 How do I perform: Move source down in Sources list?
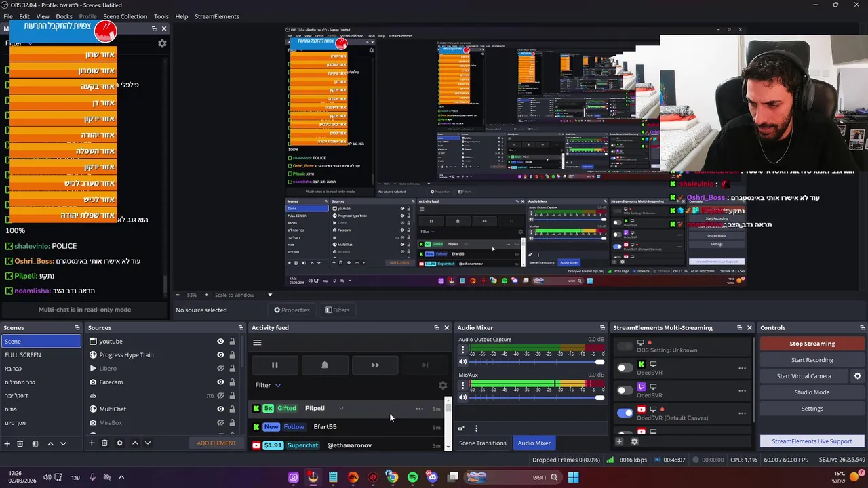147,443
